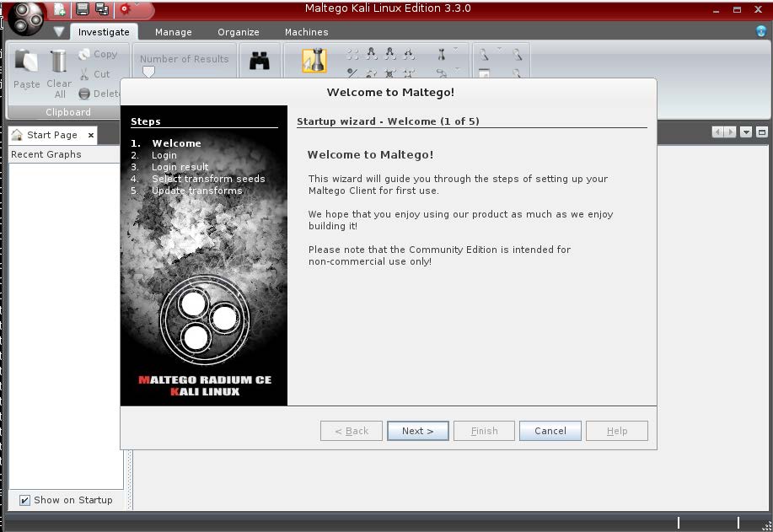The width and height of the screenshot is (773, 532).
Task: Click Next in the startup wizard
Action: coord(417,431)
